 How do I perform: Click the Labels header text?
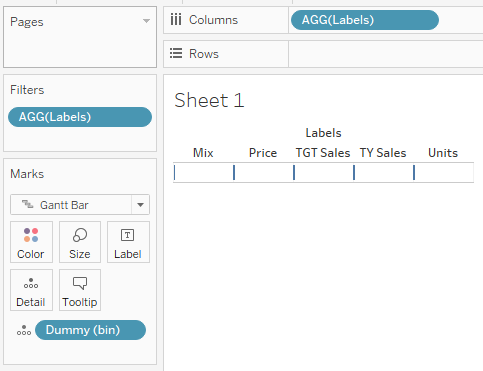[323, 133]
